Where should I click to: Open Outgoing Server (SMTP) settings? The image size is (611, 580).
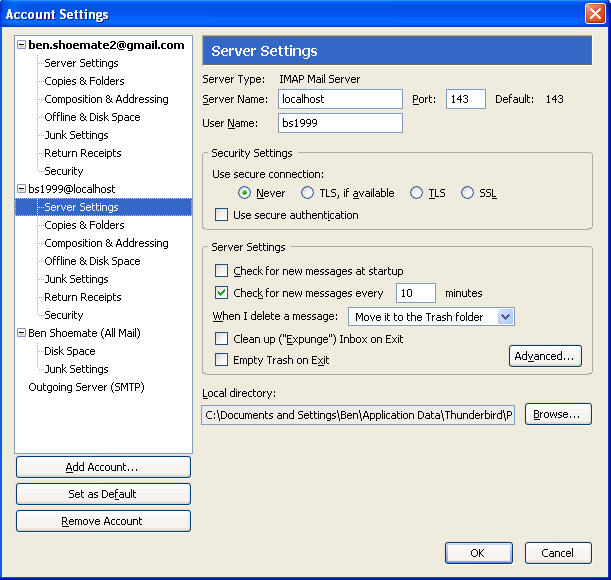click(86, 387)
